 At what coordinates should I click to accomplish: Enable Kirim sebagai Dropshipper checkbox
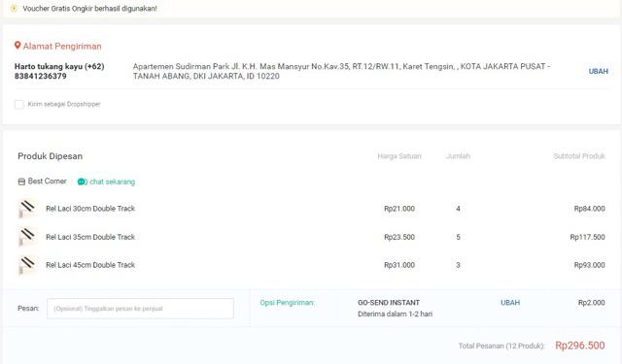point(19,104)
